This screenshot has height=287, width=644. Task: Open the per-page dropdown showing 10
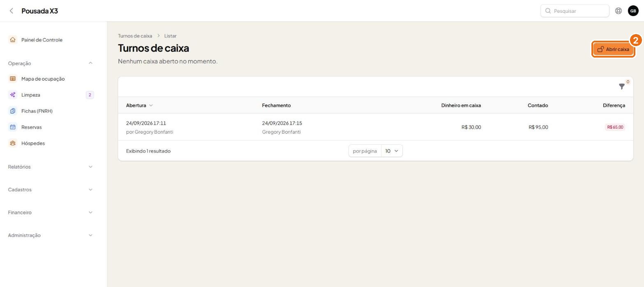[x=392, y=151]
